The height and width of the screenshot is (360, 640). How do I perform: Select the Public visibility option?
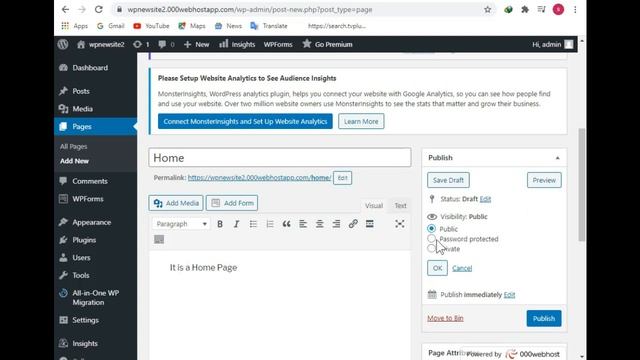point(431,229)
